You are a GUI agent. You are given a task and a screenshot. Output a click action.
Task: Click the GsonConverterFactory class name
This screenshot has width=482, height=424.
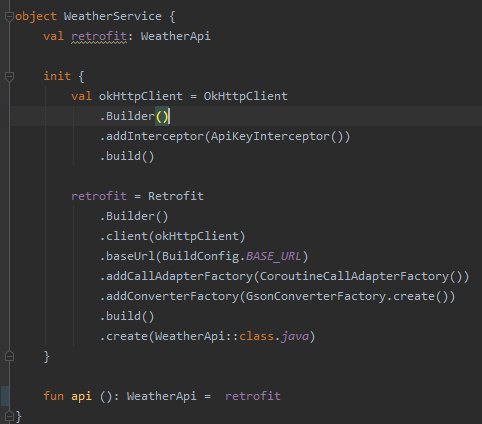pyautogui.click(x=315, y=296)
